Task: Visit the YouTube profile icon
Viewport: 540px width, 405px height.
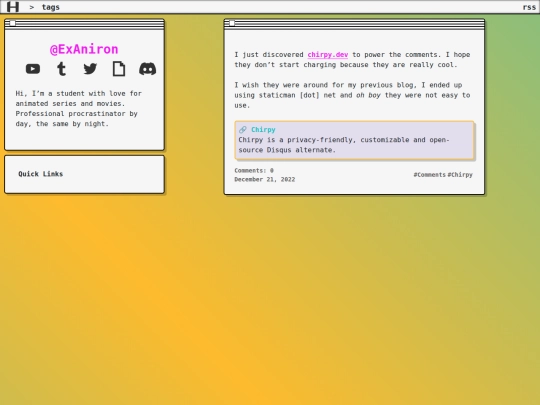Action: click(x=33, y=69)
